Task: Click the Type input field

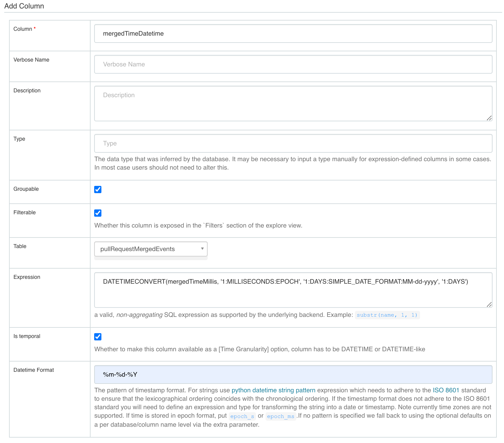Action: [x=293, y=143]
